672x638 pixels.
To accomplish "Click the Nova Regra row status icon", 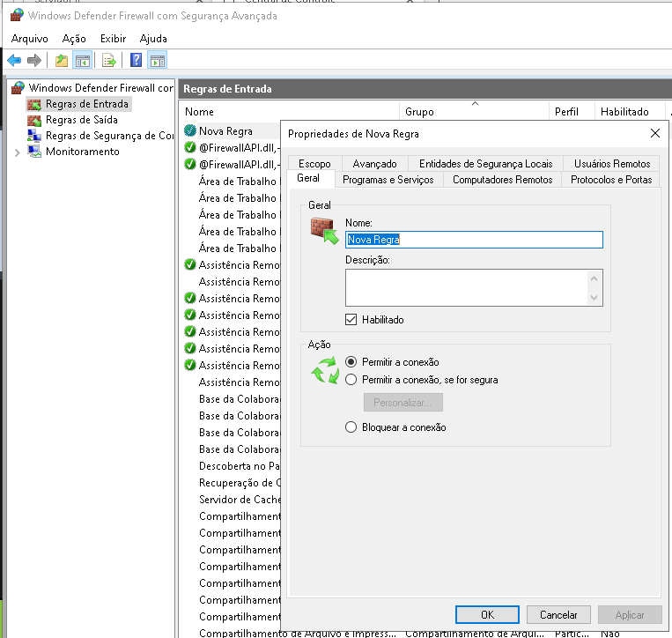I will point(190,130).
